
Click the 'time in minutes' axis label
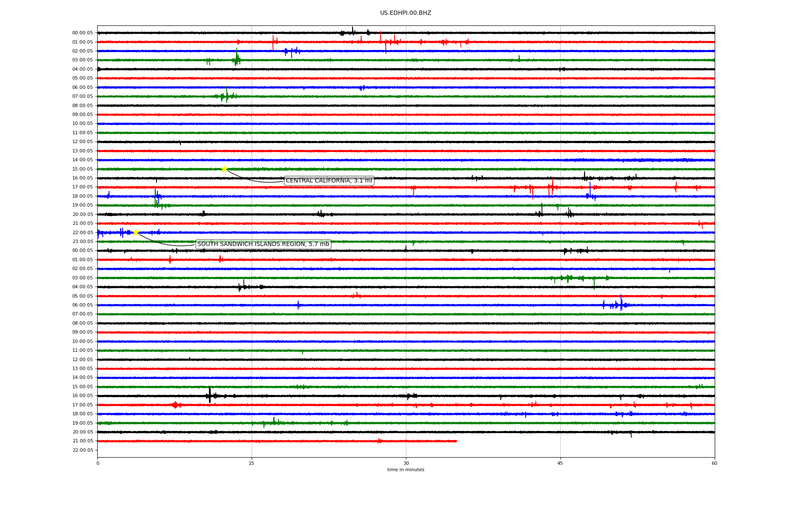[406, 470]
